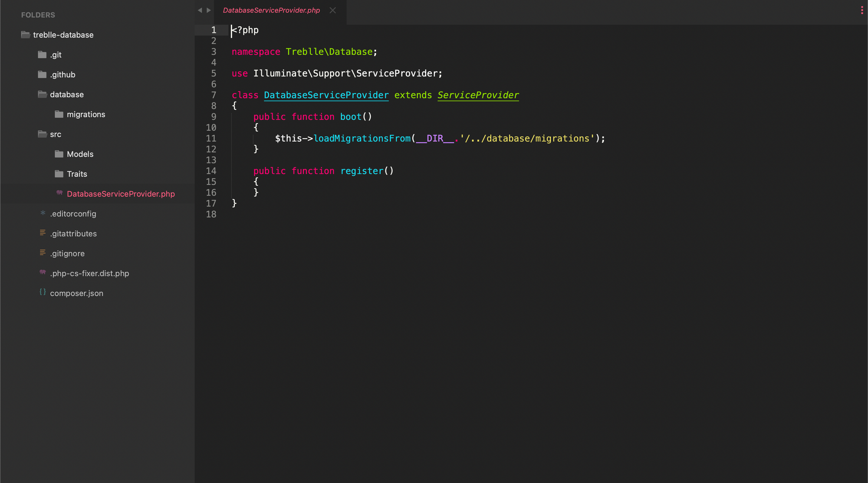868x483 pixels.
Task: Click the __DIR__ constant
Action: (x=435, y=138)
